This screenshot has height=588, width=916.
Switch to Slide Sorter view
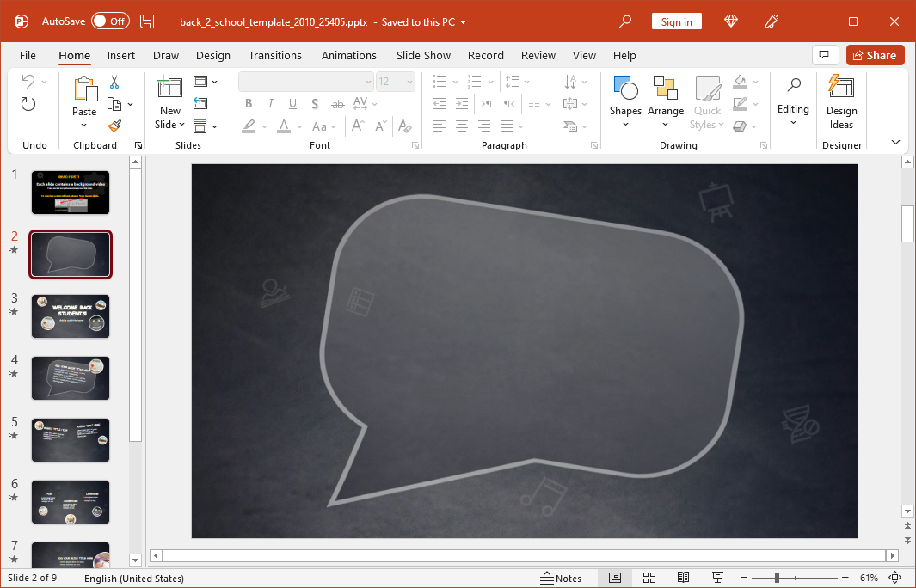tap(649, 578)
